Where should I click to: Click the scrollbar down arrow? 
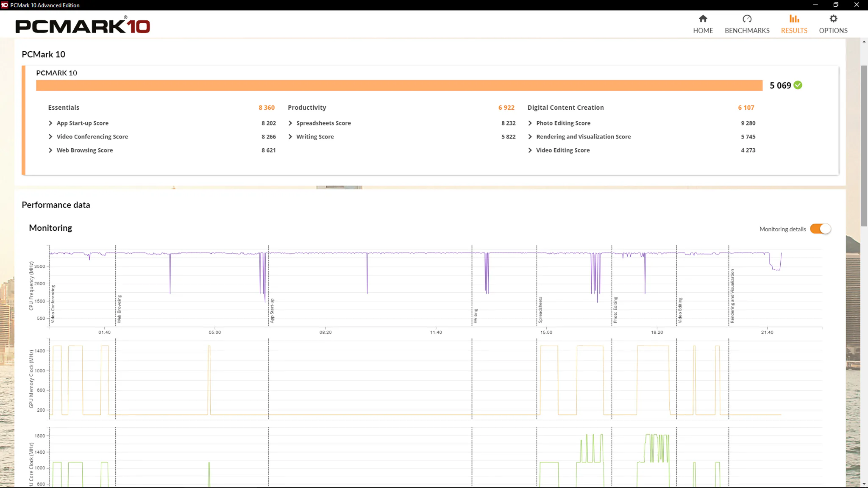tap(864, 484)
